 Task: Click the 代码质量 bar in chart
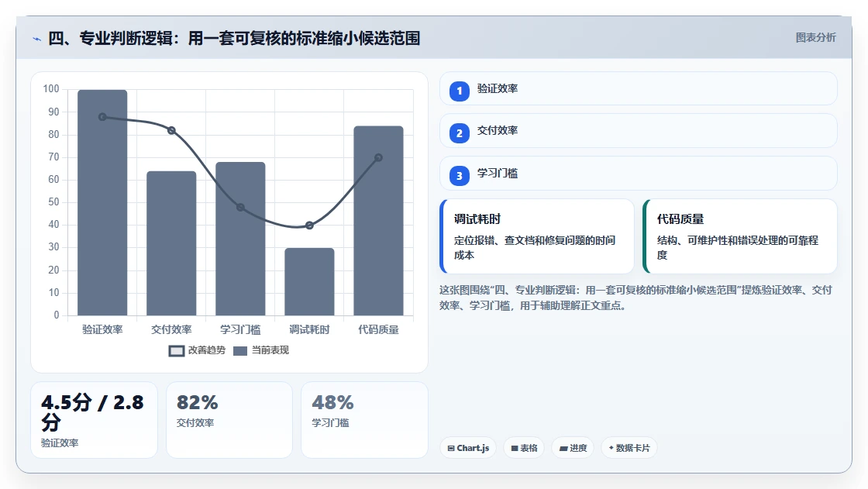(379, 221)
